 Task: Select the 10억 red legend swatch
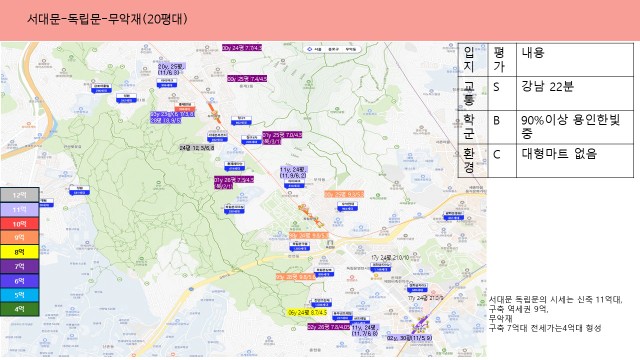(20, 224)
